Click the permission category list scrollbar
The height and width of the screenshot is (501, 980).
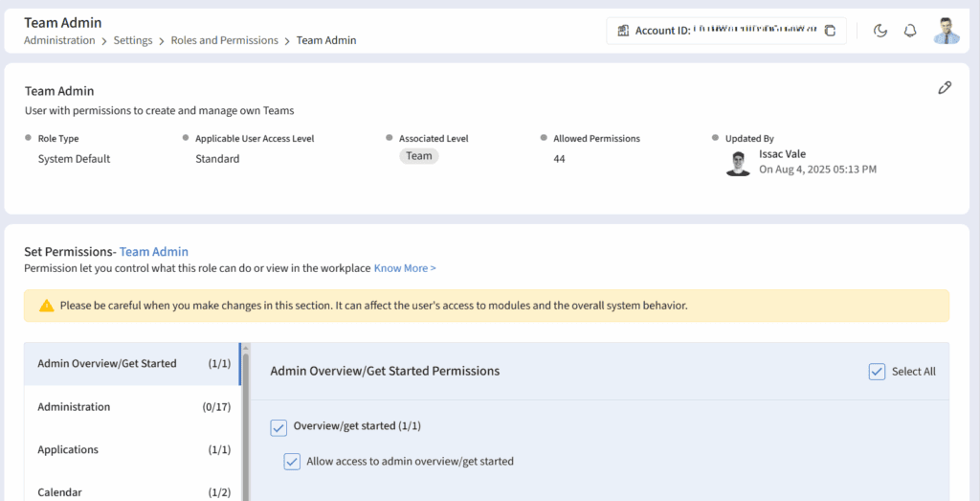coord(246,421)
